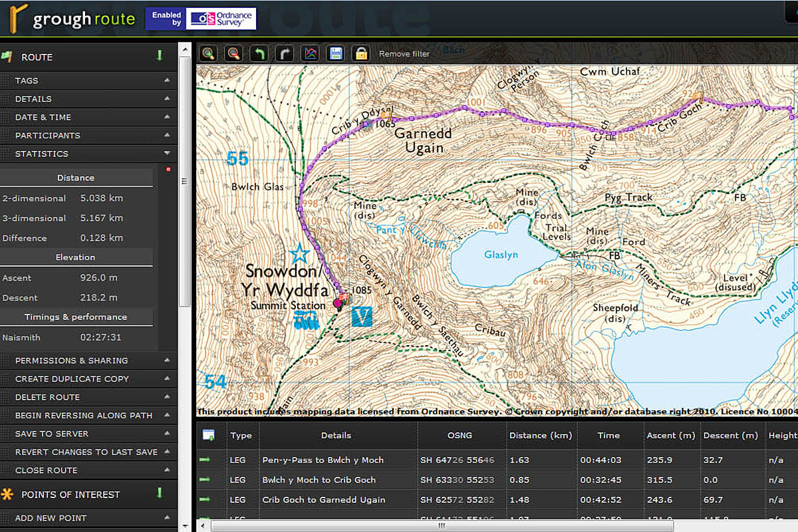Choose Begin Reversing Along Path
The width and height of the screenshot is (798, 532).
click(x=88, y=415)
